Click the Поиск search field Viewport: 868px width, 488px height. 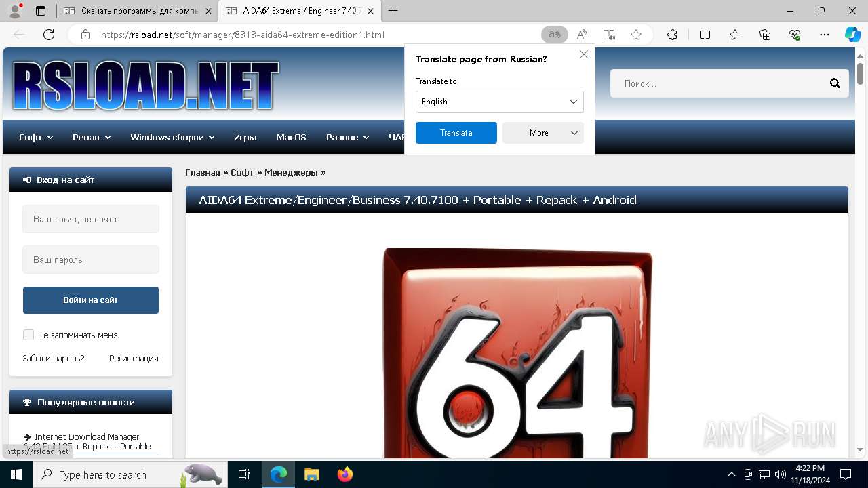click(x=719, y=83)
